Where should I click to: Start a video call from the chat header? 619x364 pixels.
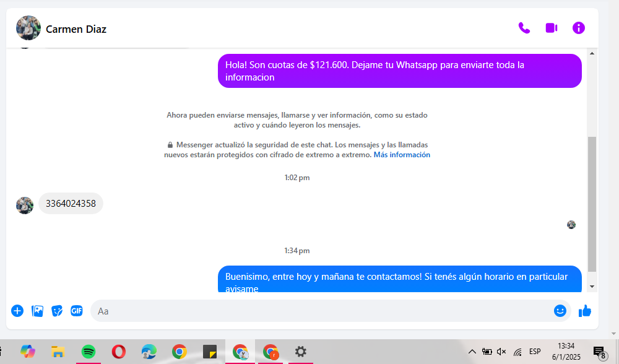pos(551,28)
